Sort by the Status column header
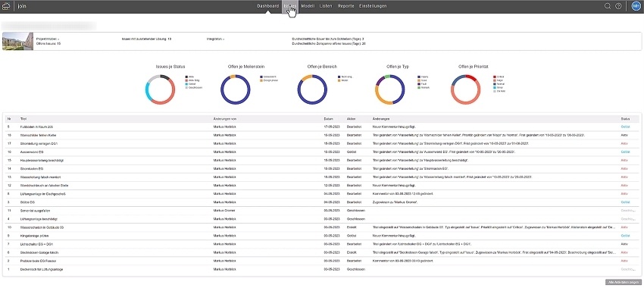 625,119
